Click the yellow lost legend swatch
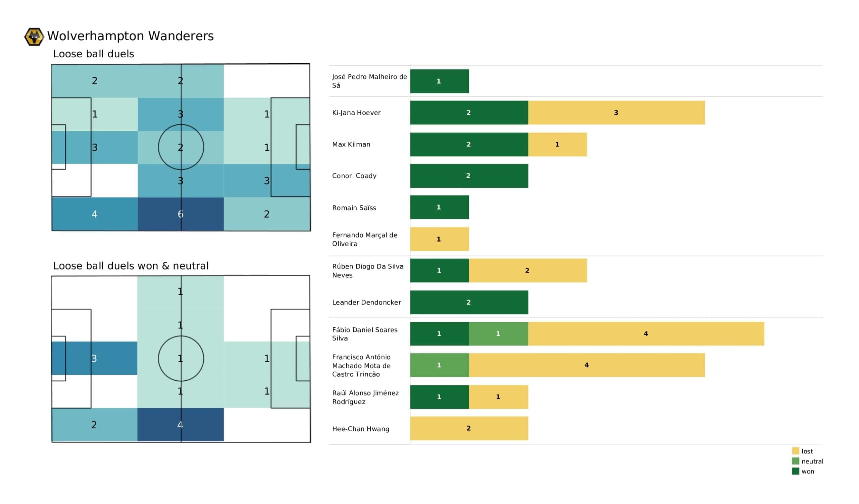The image size is (859, 504). pos(795,451)
